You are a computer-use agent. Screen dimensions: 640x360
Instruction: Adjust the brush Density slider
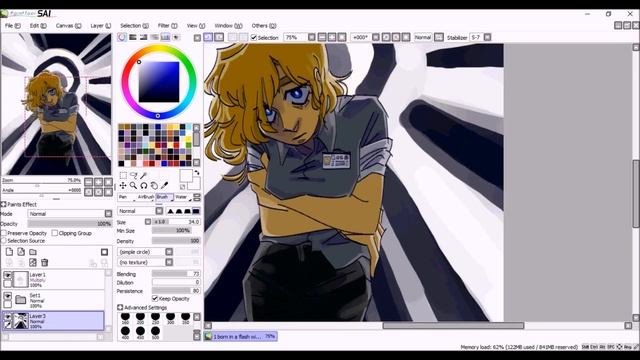coord(176,241)
